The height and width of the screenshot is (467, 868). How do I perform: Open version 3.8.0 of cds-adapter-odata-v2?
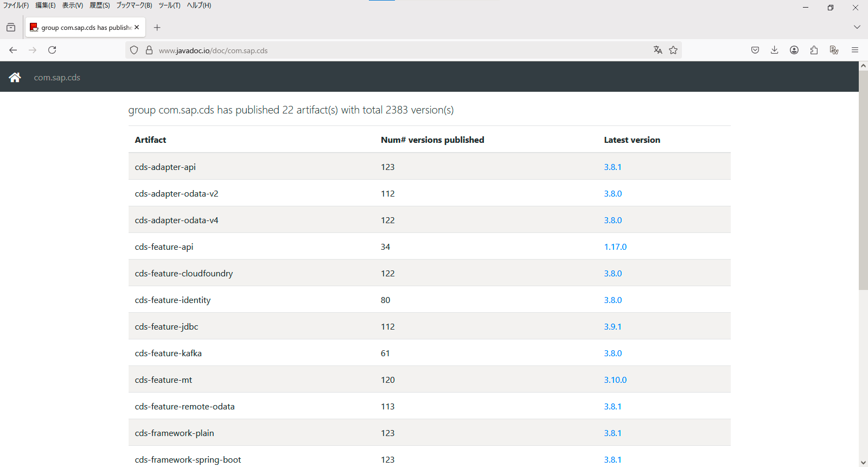point(613,193)
